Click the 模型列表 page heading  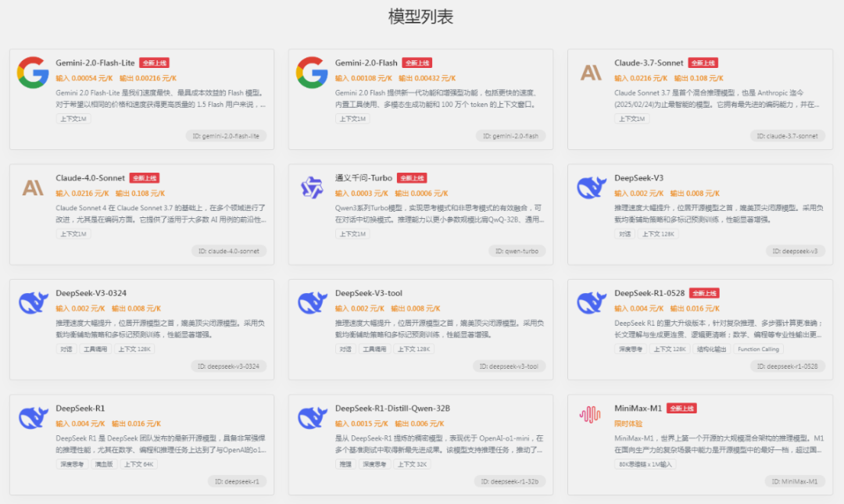(x=421, y=16)
